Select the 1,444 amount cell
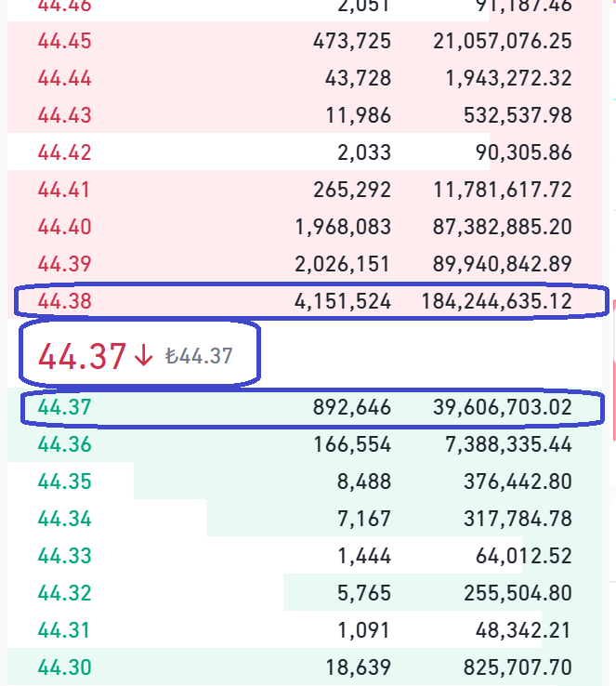The height and width of the screenshot is (686, 616). [364, 556]
